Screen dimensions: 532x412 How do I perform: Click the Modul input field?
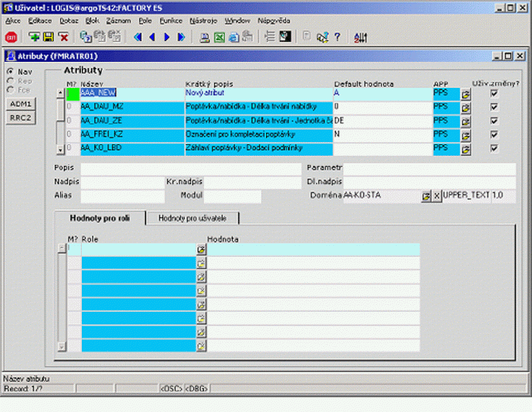232,196
